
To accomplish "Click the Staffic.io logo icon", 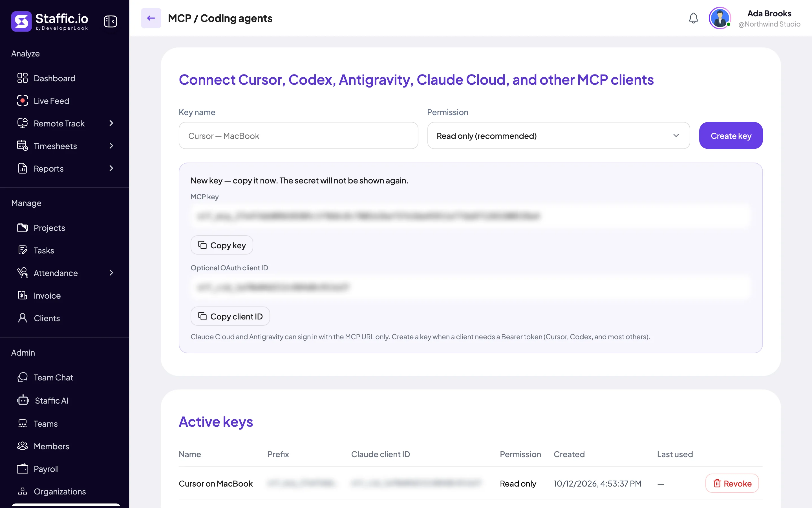I will click(21, 21).
